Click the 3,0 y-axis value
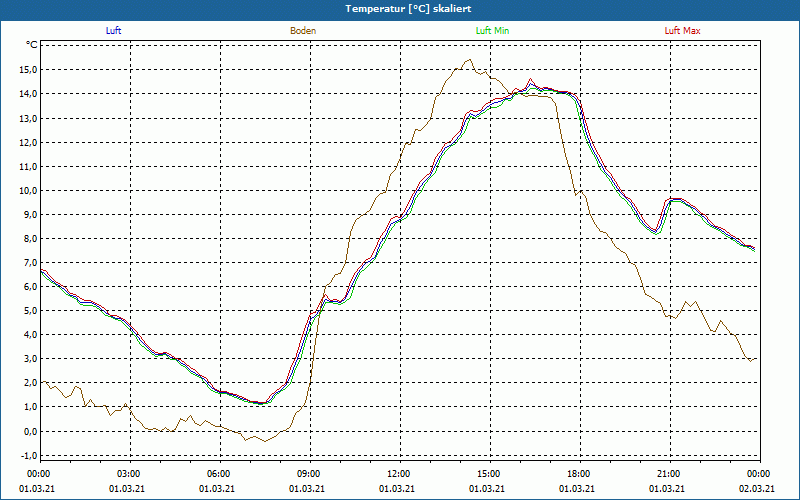This screenshot has width=800, height=500. click(x=31, y=358)
